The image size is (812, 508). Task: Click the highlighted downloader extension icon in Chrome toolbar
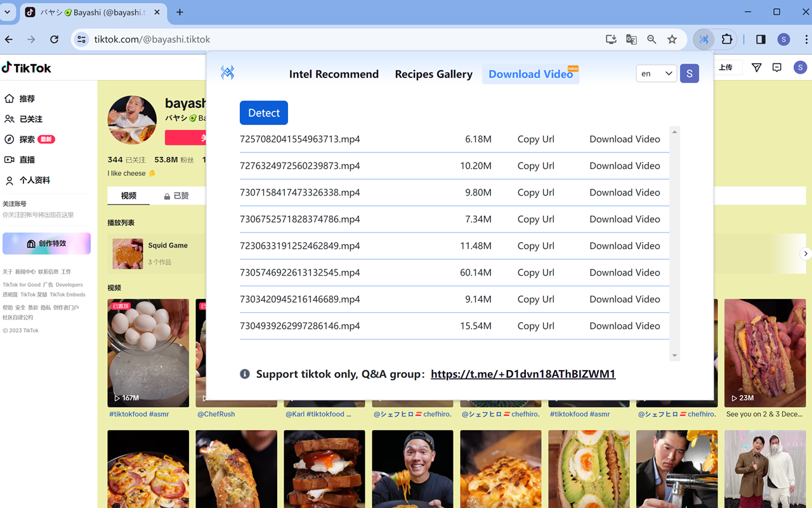704,39
